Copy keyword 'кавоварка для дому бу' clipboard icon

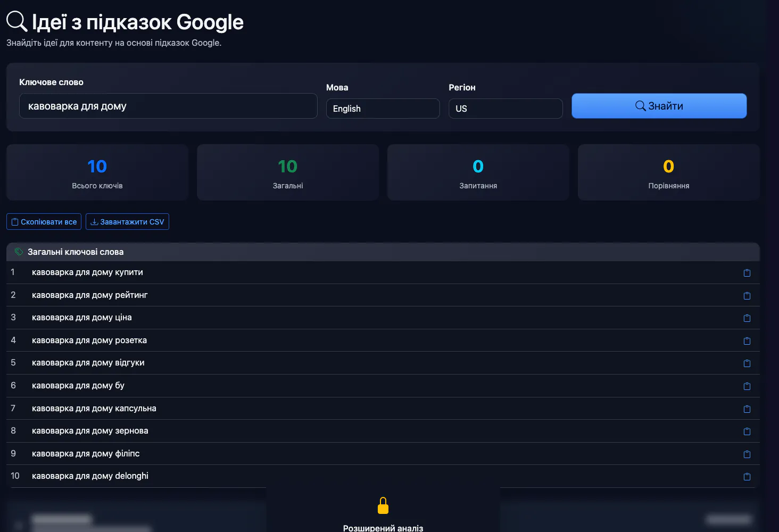[747, 386]
